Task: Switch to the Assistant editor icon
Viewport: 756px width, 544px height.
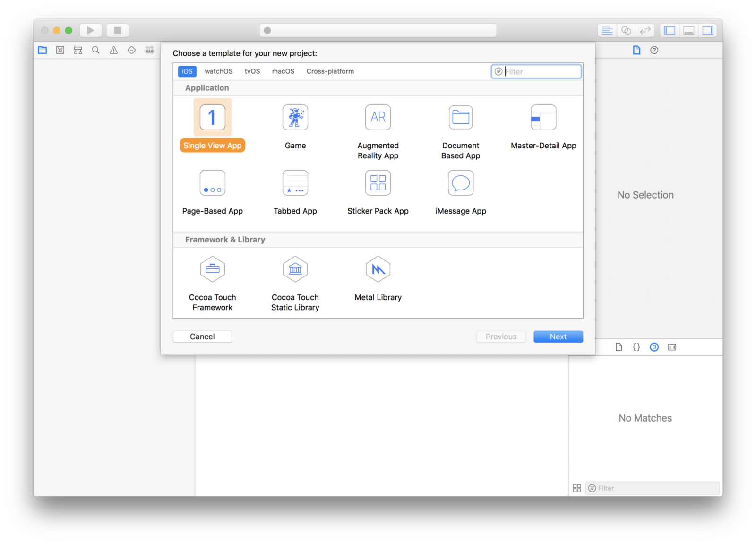Action: (x=626, y=30)
